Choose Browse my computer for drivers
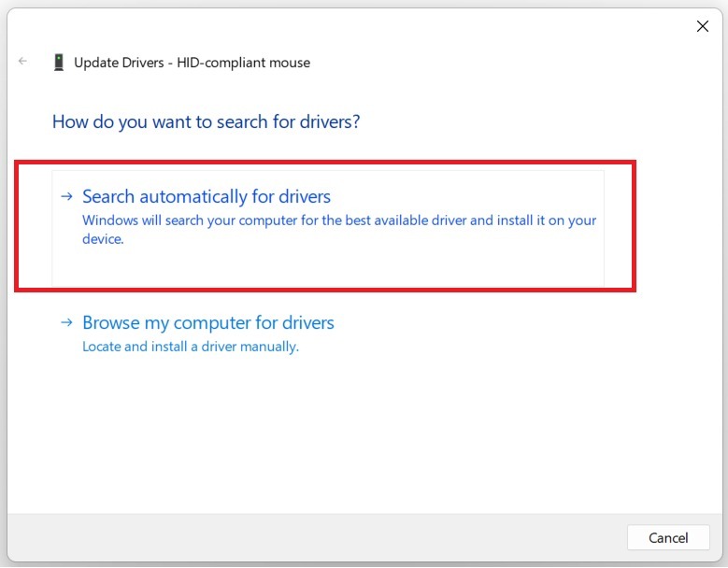This screenshot has width=728, height=568. pyautogui.click(x=207, y=322)
